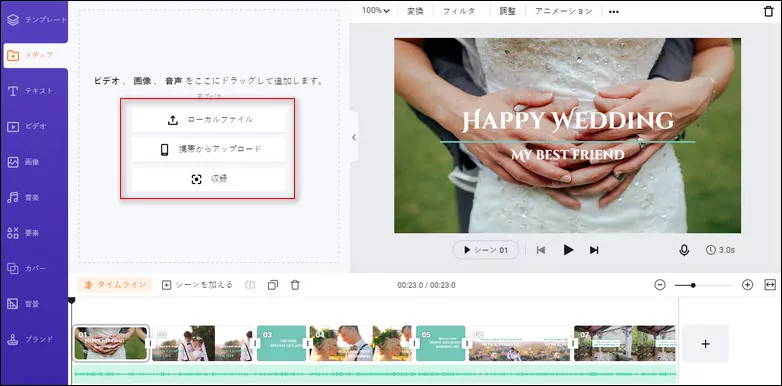Adjust the timeline zoom slider

tap(704, 285)
